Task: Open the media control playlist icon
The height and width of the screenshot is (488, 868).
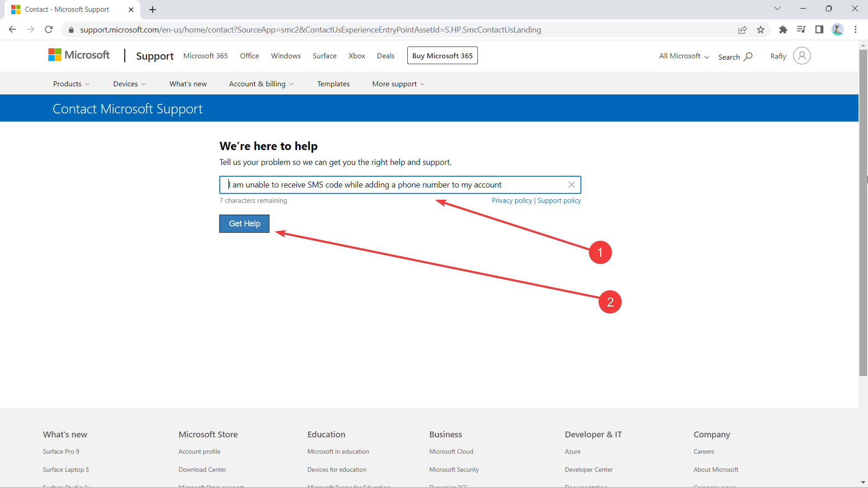Action: 801,30
